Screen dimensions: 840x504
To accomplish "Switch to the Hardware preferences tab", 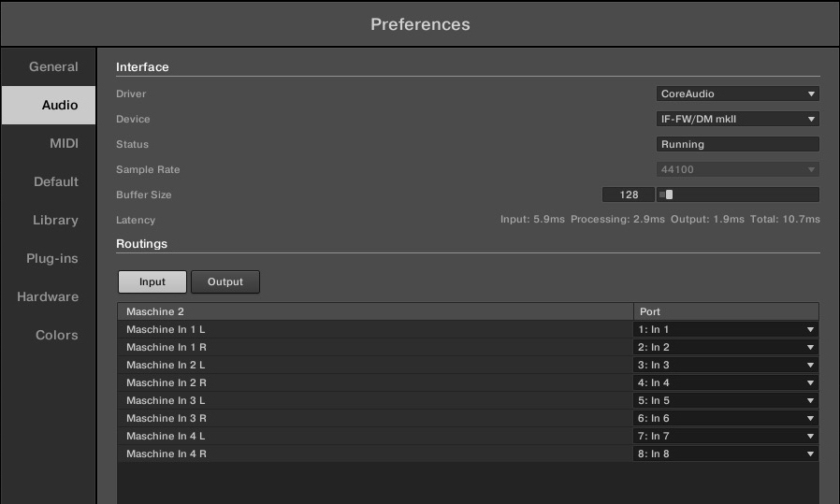I will (x=49, y=296).
